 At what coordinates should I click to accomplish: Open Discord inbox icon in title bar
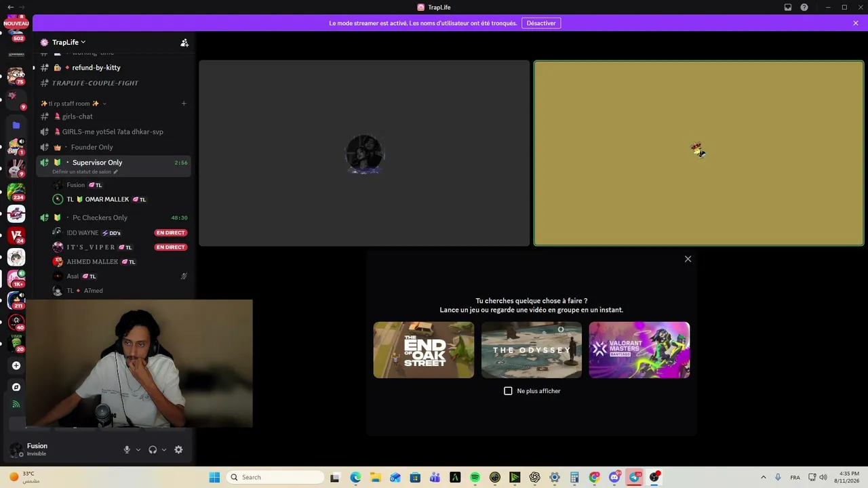[x=788, y=7]
